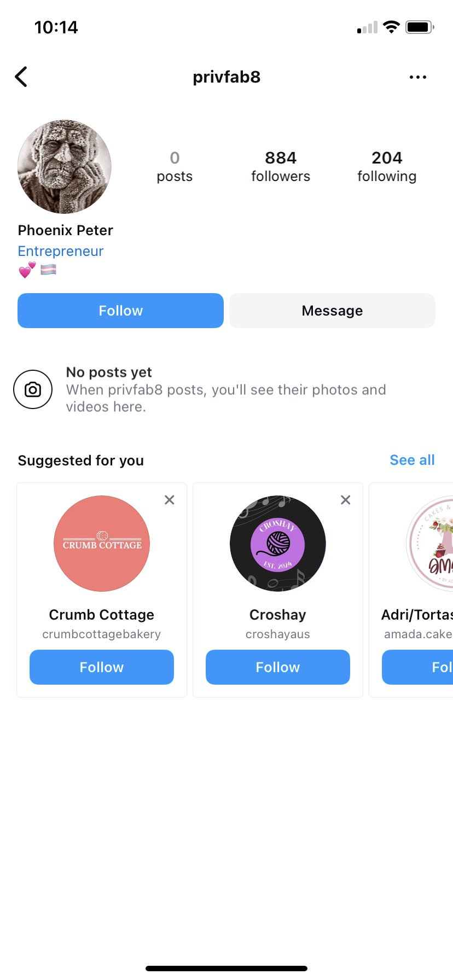Follow privfab8 with the main Follow button
The height and width of the screenshot is (980, 453).
pos(120,311)
